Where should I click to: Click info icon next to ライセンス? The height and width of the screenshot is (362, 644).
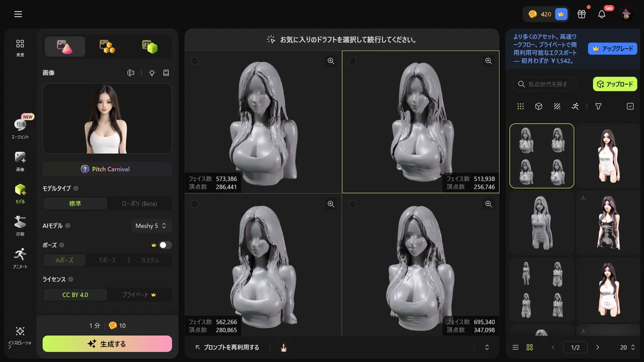pos(71,279)
